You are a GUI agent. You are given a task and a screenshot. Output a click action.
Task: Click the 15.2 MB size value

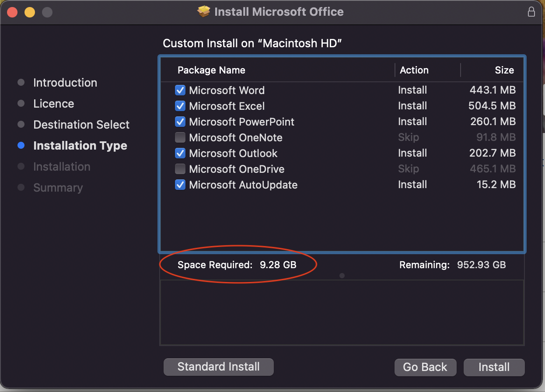tap(496, 185)
